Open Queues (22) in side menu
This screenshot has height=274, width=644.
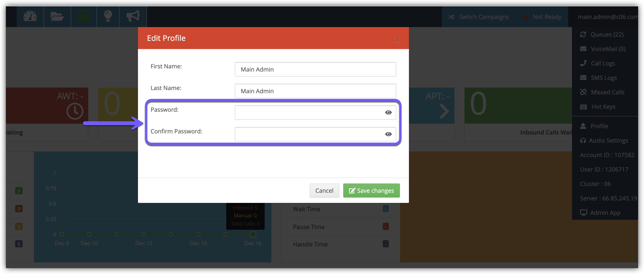click(x=607, y=35)
